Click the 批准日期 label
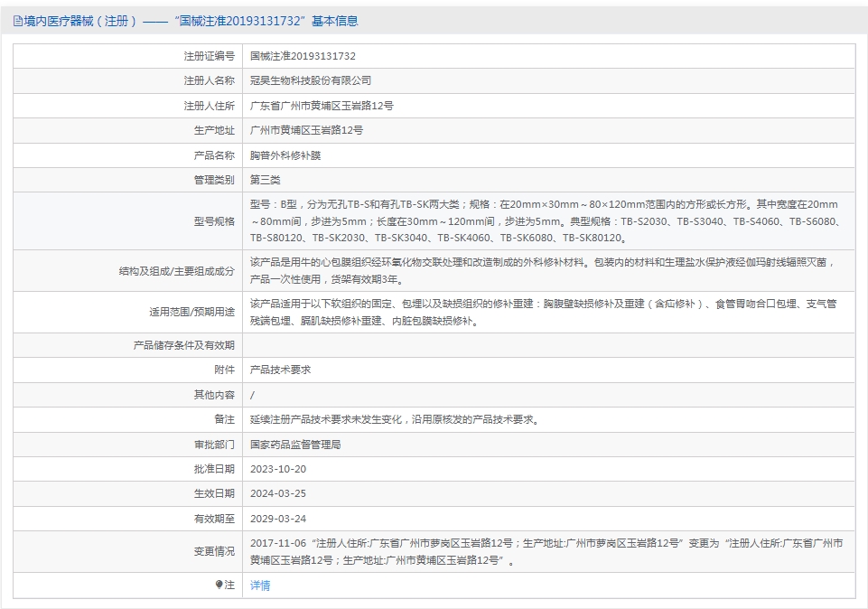The width and height of the screenshot is (868, 609). pyautogui.click(x=214, y=469)
